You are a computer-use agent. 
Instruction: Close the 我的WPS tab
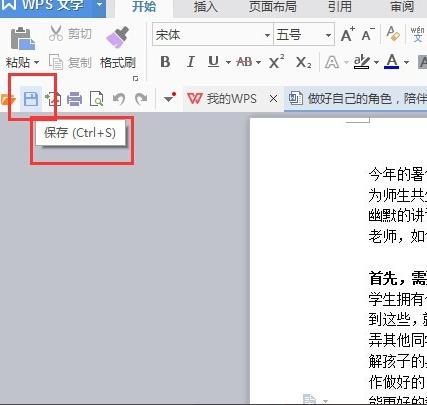(273, 99)
